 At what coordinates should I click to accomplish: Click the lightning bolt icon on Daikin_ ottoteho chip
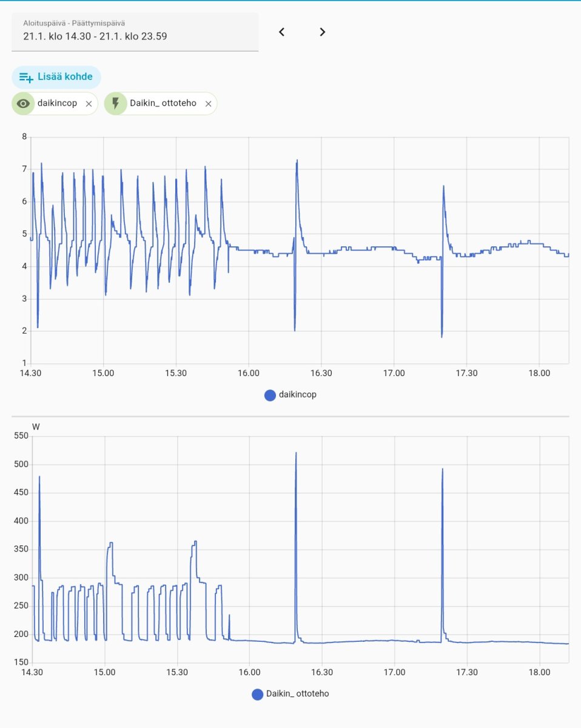click(x=116, y=104)
